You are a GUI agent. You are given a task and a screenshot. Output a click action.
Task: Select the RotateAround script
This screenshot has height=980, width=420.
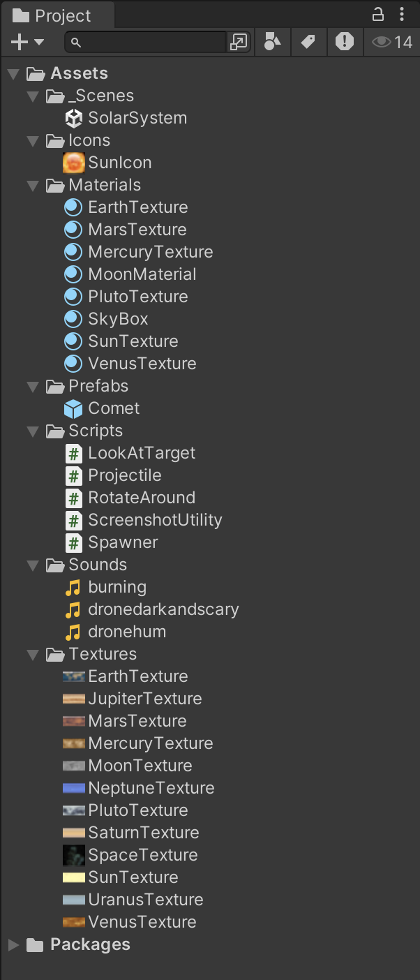[141, 498]
